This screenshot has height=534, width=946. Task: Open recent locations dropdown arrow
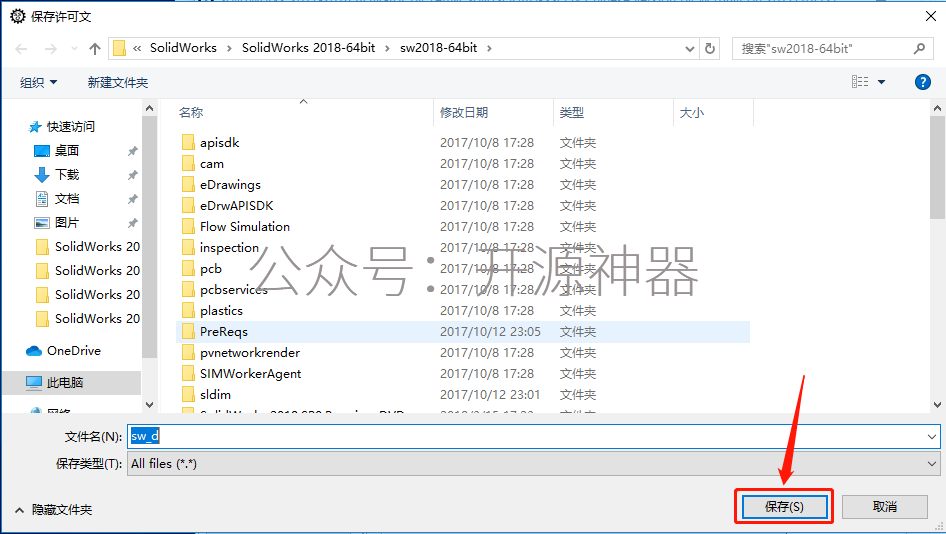74,49
